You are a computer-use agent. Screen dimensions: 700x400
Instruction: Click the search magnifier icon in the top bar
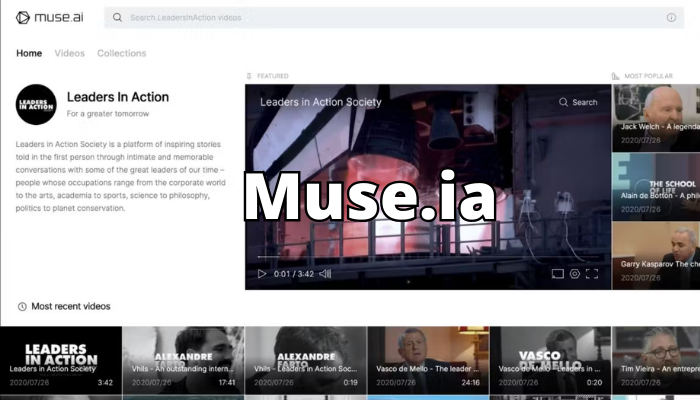coord(117,17)
